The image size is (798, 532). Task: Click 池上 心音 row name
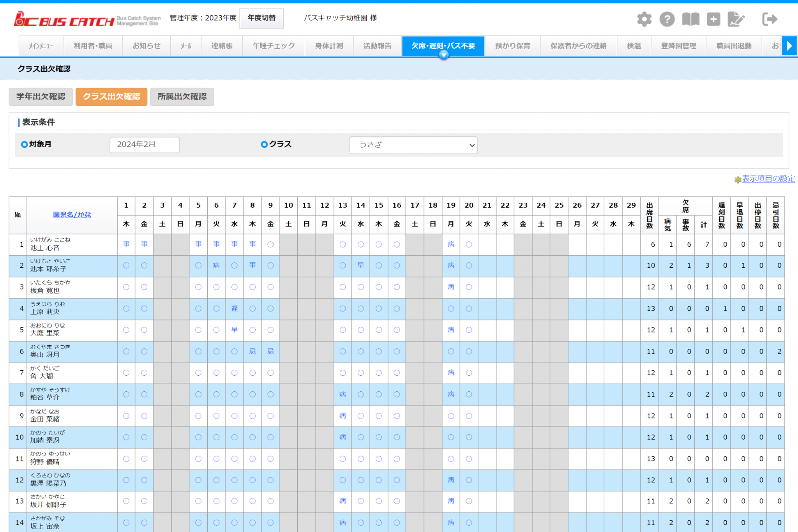(45, 248)
